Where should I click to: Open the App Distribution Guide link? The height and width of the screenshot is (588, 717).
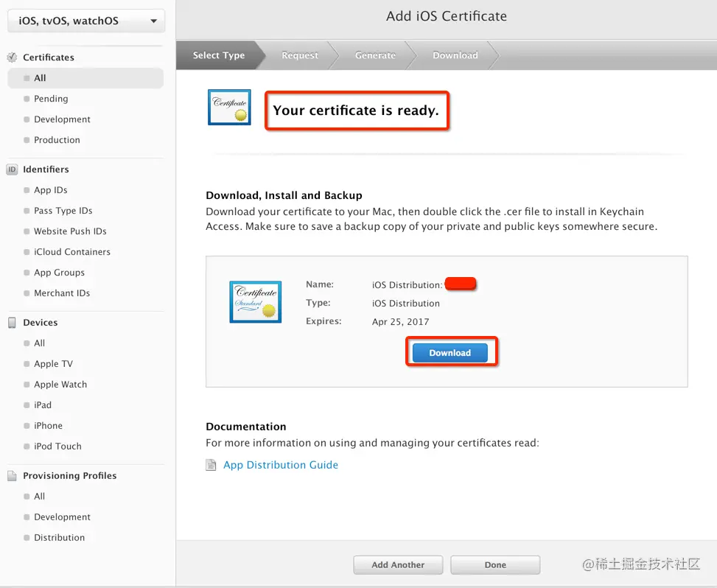tap(281, 465)
